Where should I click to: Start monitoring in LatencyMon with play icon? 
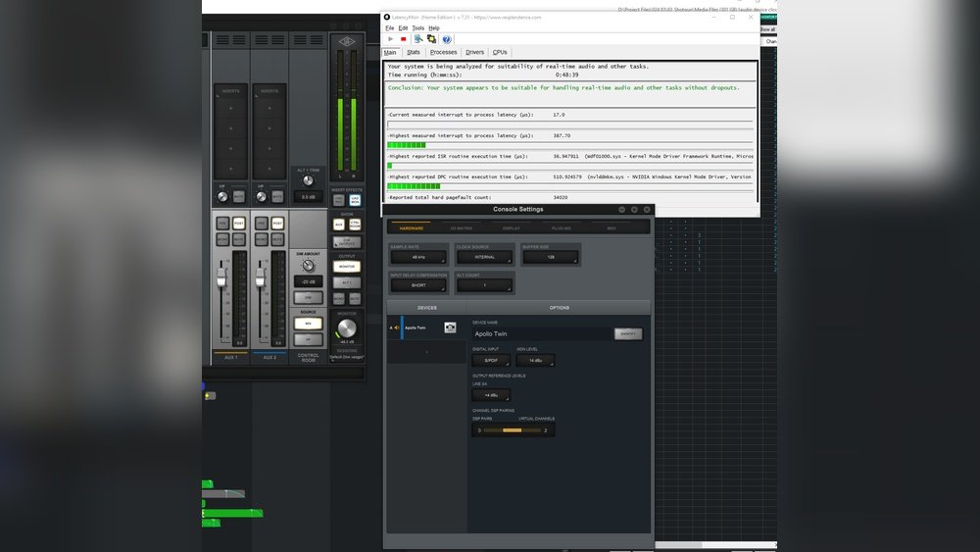391,39
